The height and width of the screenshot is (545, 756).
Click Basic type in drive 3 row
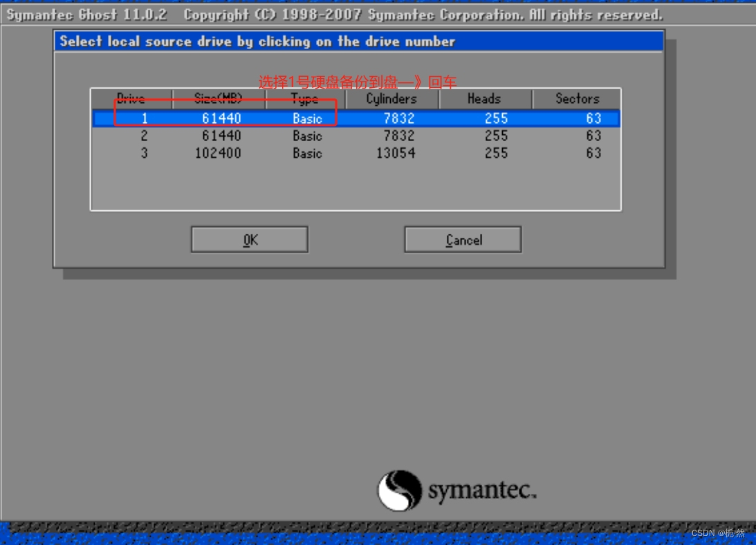[308, 154]
